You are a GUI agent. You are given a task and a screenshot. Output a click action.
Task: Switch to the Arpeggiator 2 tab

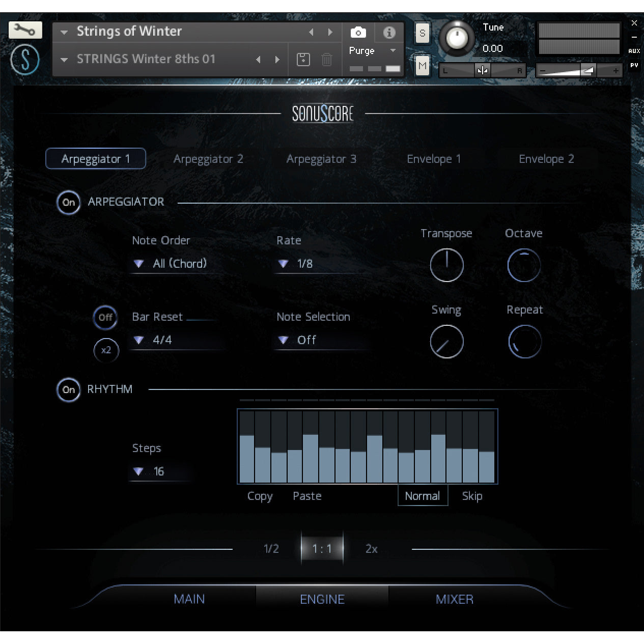[x=208, y=159]
